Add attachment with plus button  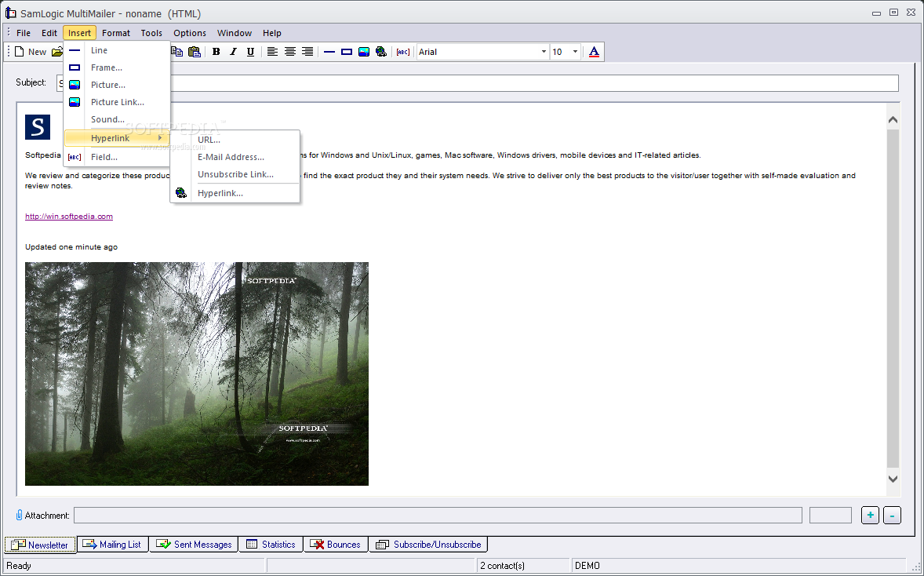pyautogui.click(x=871, y=516)
